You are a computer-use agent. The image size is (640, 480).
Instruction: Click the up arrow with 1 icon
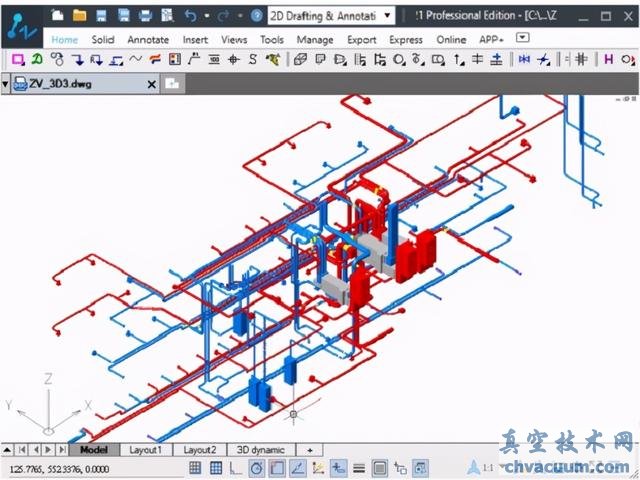[x=459, y=60]
